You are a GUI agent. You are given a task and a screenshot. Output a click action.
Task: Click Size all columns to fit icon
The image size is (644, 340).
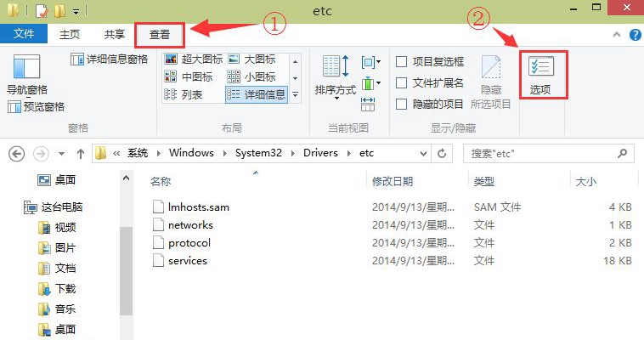(368, 105)
